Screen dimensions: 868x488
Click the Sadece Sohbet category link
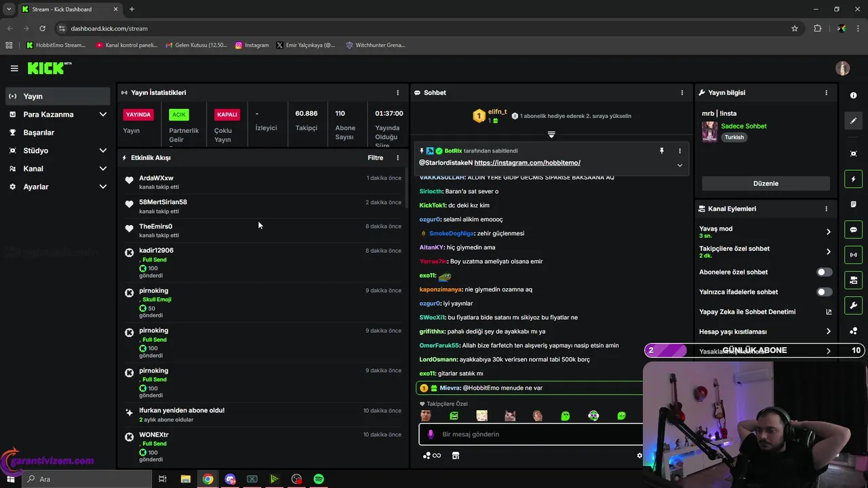[743, 126]
